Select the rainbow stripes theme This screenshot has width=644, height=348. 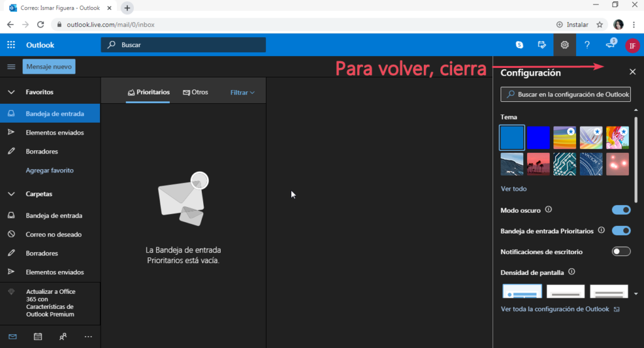565,138
